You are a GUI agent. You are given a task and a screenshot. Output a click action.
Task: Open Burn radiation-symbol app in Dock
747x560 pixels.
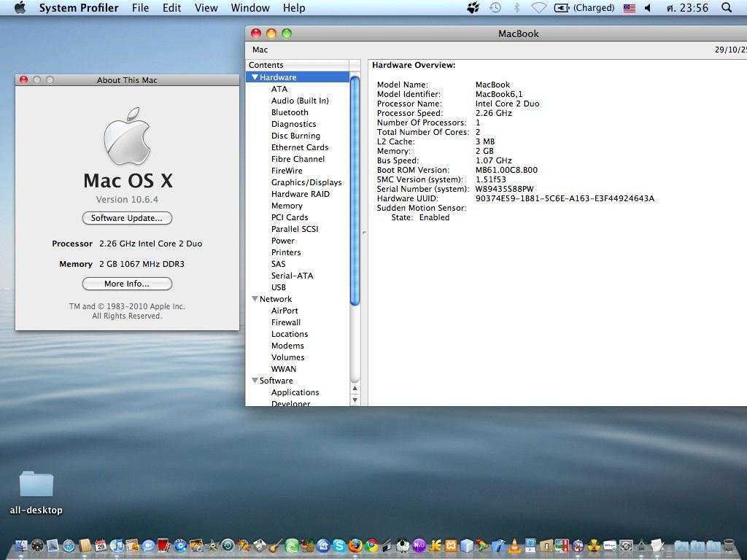pyautogui.click(x=594, y=545)
